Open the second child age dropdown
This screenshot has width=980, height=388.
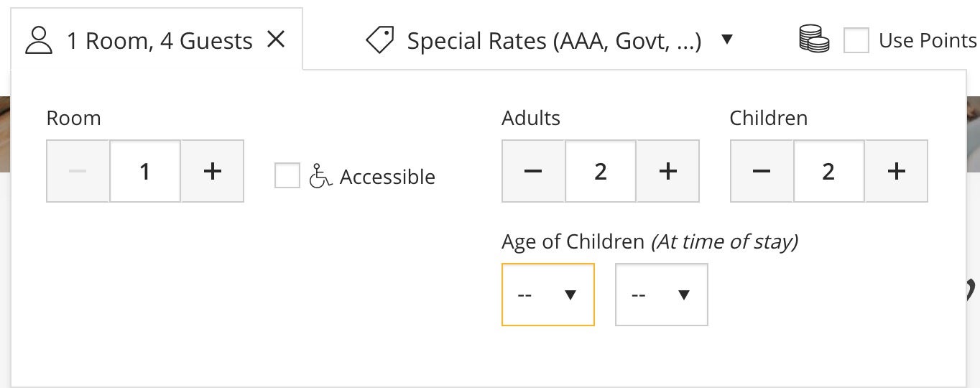662,295
